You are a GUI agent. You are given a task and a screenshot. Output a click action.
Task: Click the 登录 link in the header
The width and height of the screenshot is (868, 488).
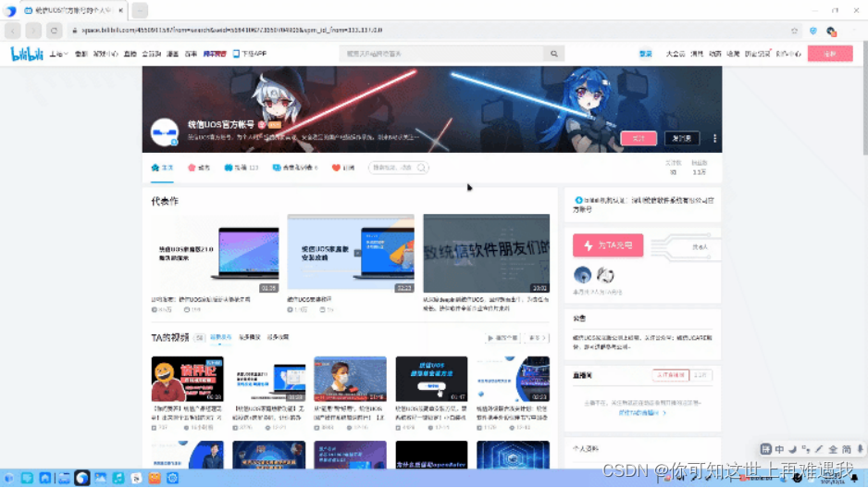[646, 54]
